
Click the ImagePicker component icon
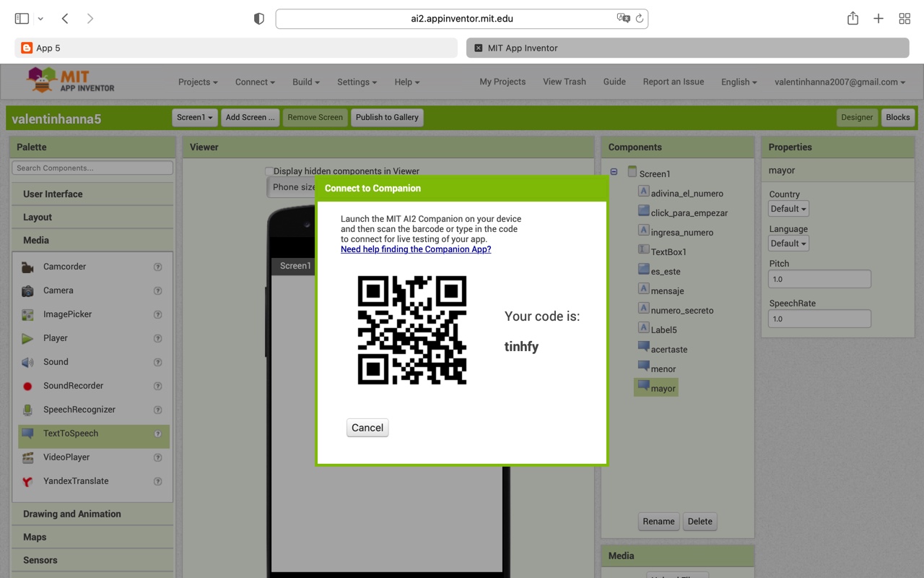pos(27,315)
